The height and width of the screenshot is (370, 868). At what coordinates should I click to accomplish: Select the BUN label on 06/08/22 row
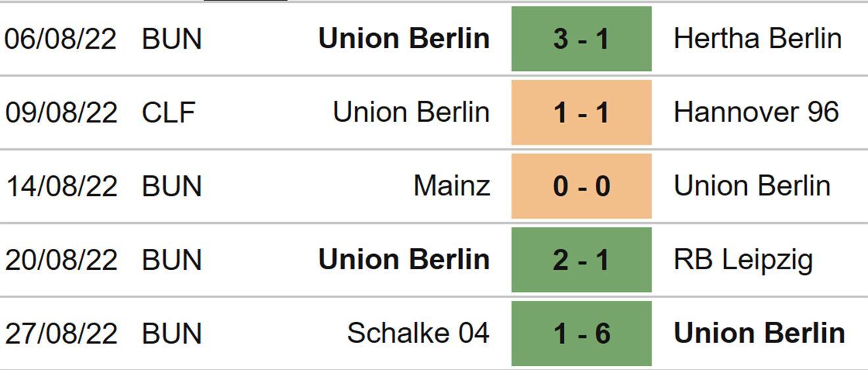pyautogui.click(x=170, y=39)
